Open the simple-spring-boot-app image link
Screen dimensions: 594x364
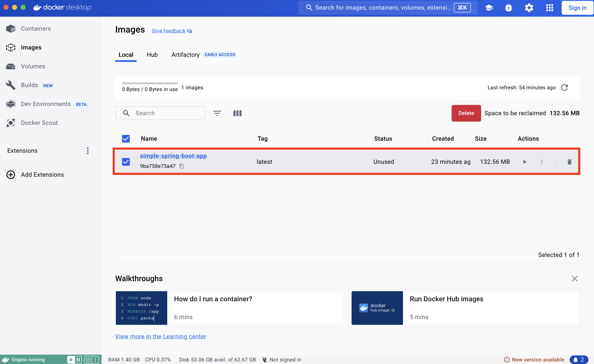pos(173,156)
